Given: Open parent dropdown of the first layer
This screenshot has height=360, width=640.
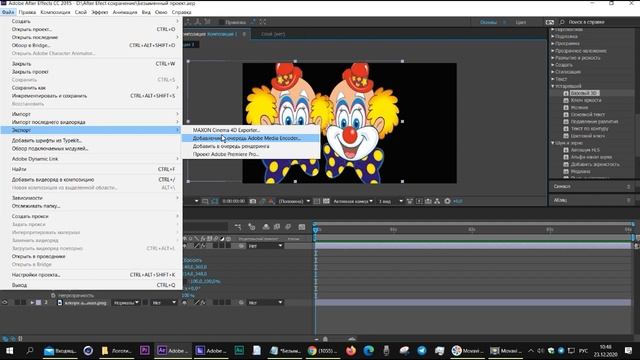Looking at the screenshot, I should [x=265, y=246].
